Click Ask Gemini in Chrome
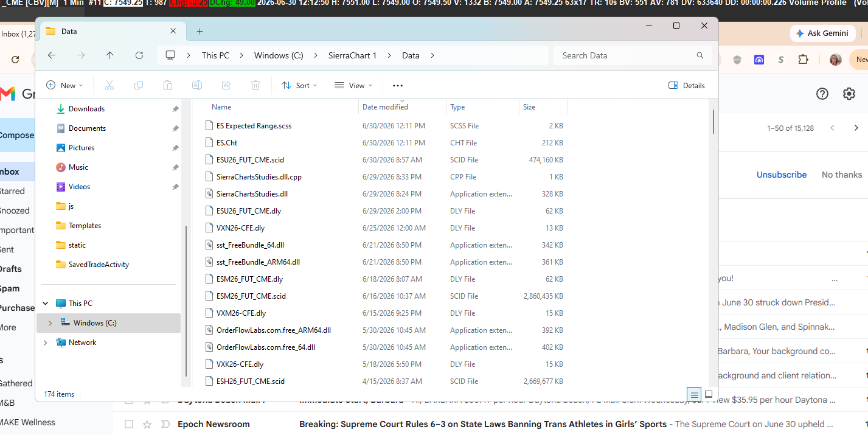 (x=822, y=33)
